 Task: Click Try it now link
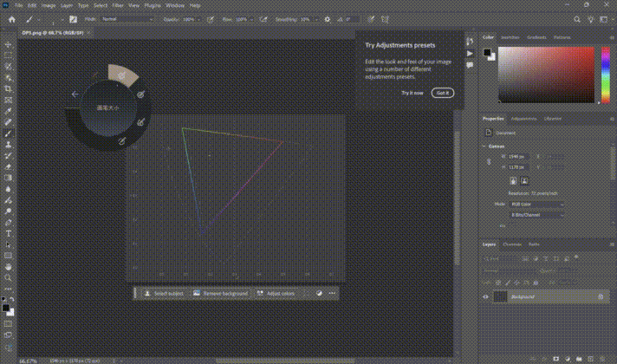[412, 93]
